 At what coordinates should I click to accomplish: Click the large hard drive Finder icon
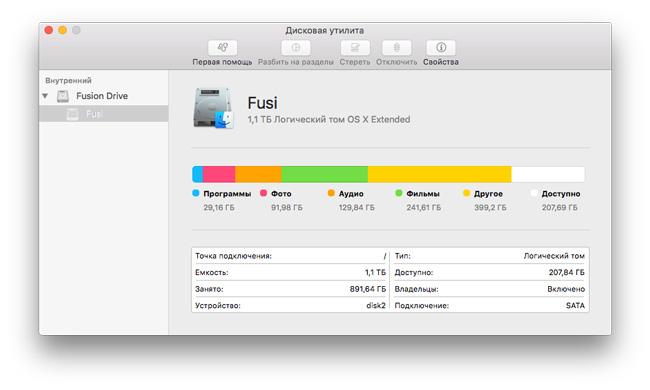[x=213, y=108]
